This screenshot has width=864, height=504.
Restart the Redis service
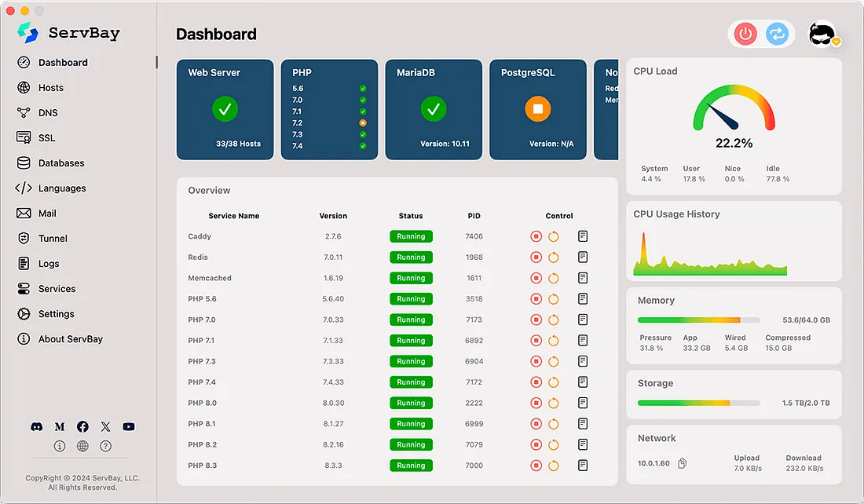[553, 257]
